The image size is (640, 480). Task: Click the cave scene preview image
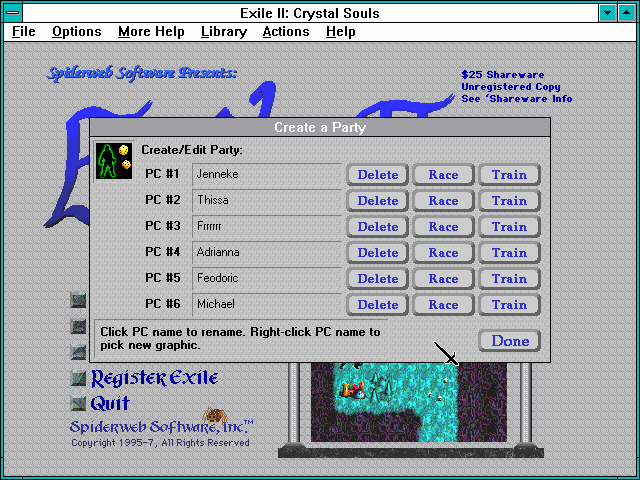pyautogui.click(x=409, y=402)
